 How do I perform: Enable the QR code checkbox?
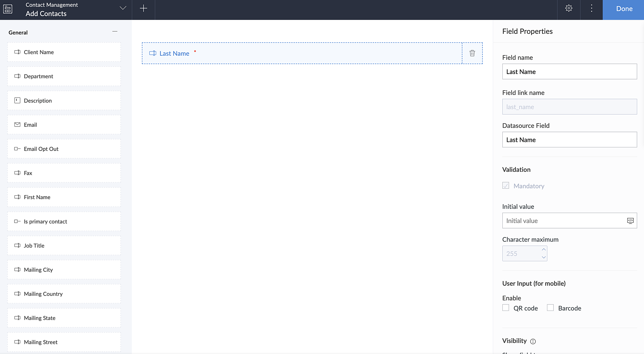point(506,308)
